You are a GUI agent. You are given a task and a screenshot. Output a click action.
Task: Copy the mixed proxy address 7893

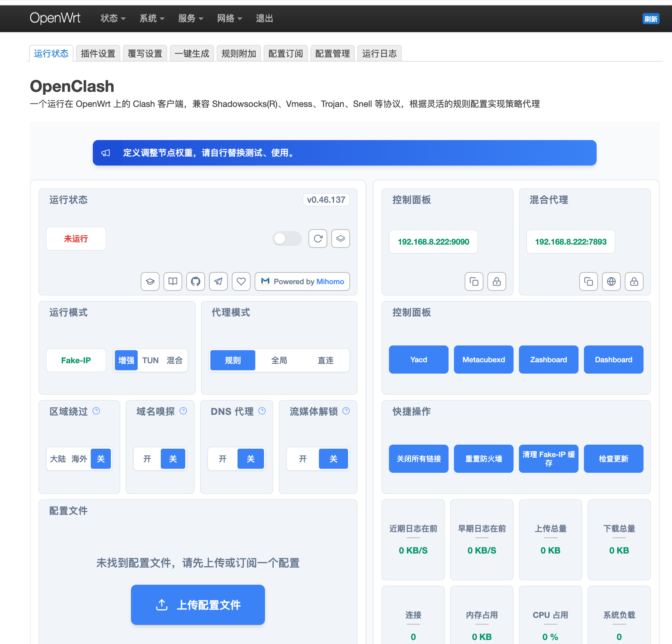tap(588, 281)
